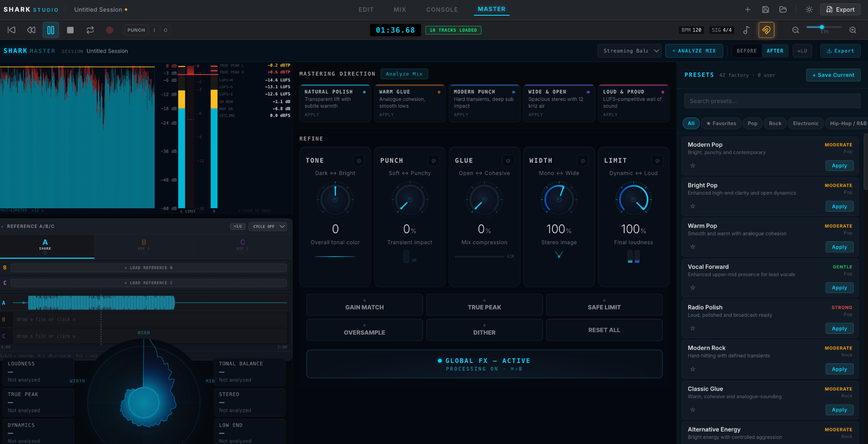Screen dimensions: 868x444
Task: Favorite the Modern Rock preset star
Action: (x=693, y=369)
